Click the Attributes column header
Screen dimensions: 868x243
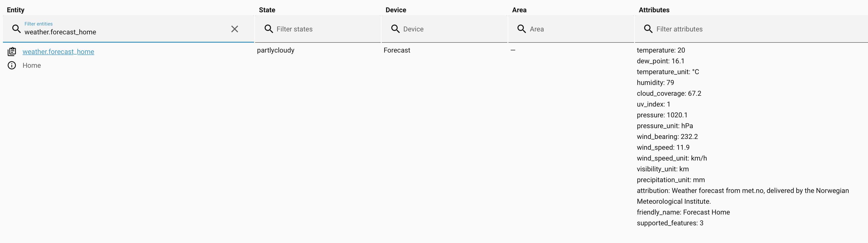654,10
